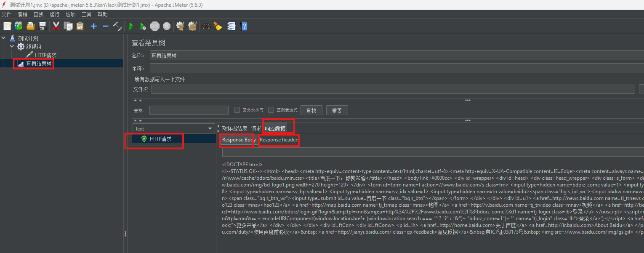Start the test with the green play icon
The width and height of the screenshot is (644, 253).
(x=131, y=26)
